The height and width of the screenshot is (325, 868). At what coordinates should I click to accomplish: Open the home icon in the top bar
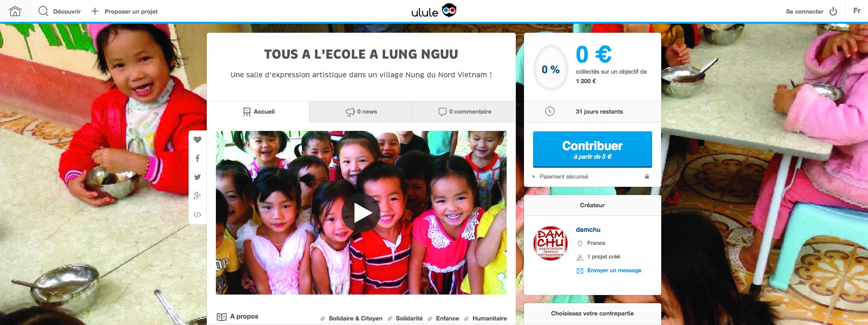[15, 11]
